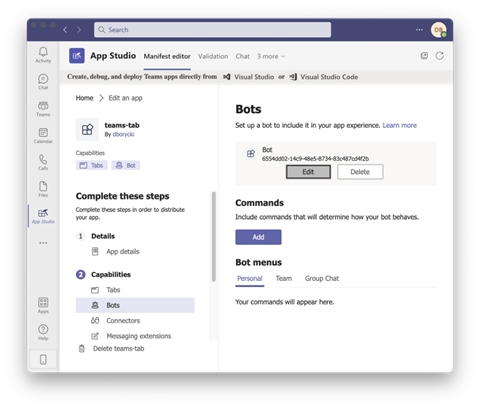Select the Group Chat bot menu tab
Image resolution: width=480 pixels, height=408 pixels.
[x=322, y=279]
